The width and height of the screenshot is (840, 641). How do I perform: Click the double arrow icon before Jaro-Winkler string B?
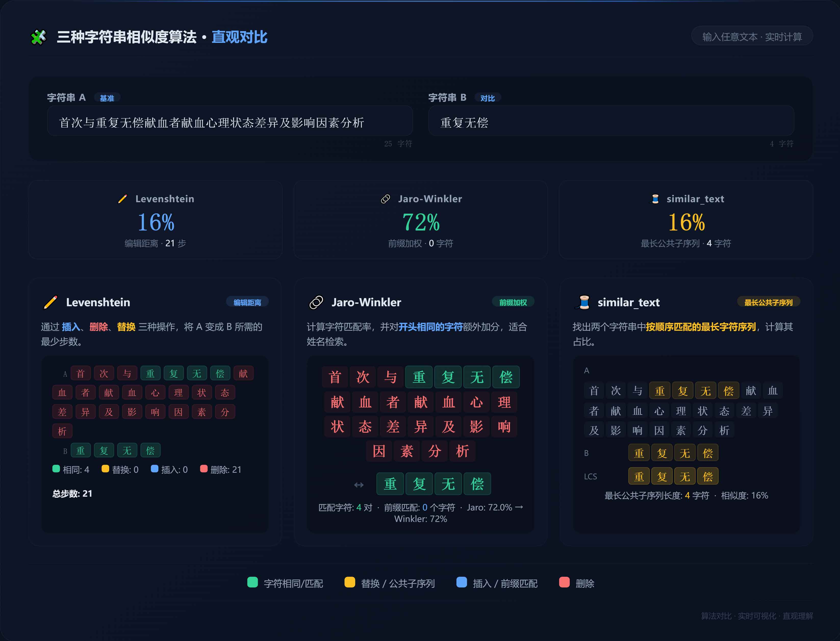[359, 484]
